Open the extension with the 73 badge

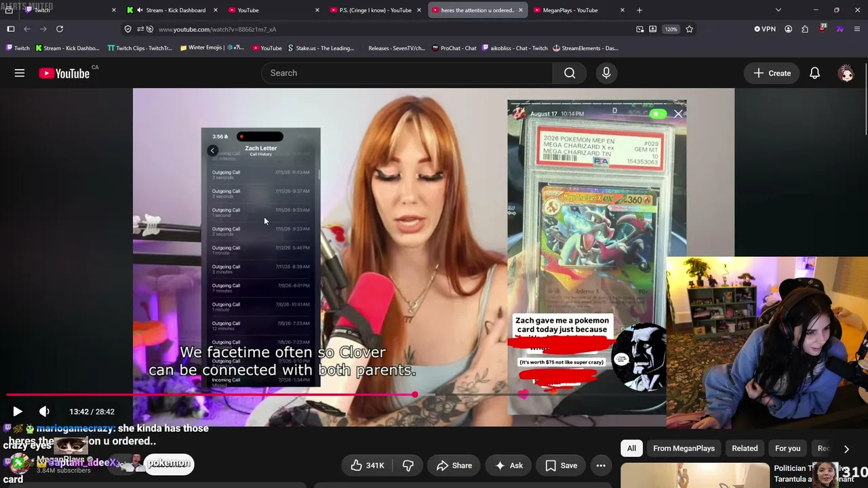point(823,29)
